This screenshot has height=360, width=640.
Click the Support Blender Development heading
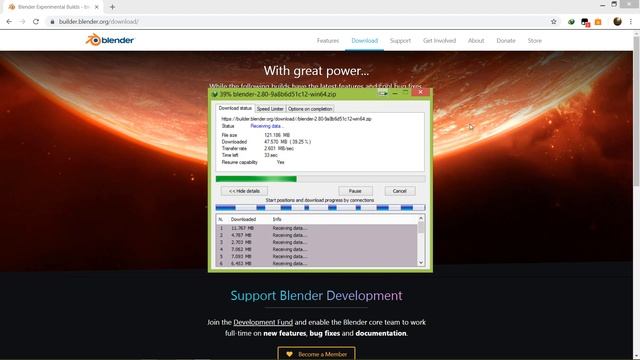tap(316, 296)
